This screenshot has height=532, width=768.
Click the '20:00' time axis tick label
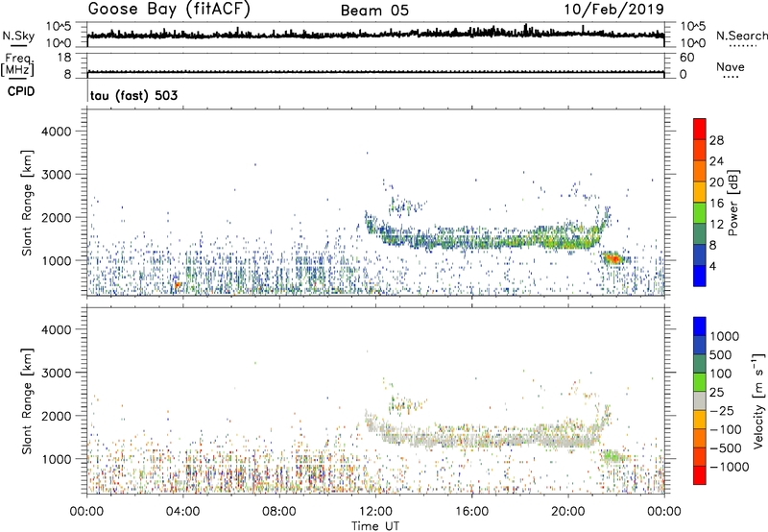[568, 512]
